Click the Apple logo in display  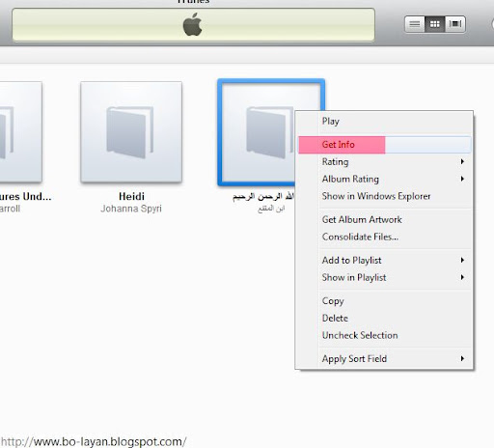[193, 24]
